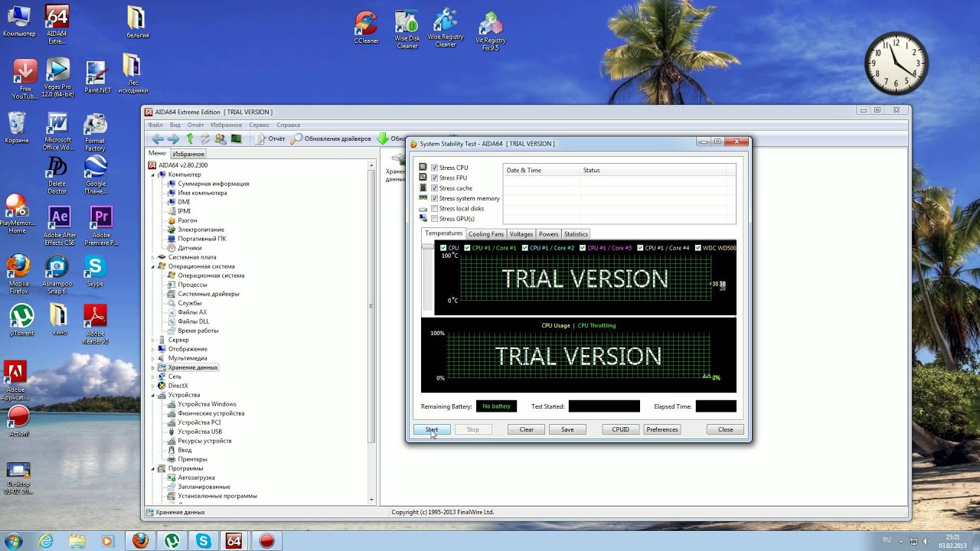Click the Back arrow in AIDA64 toolbar

pyautogui.click(x=157, y=139)
